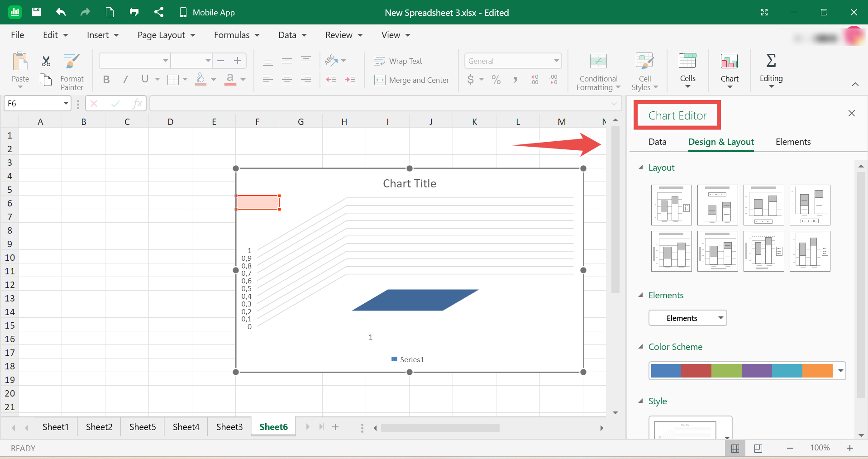Open the General number format dropdown
The height and width of the screenshot is (459, 868).
(x=513, y=61)
